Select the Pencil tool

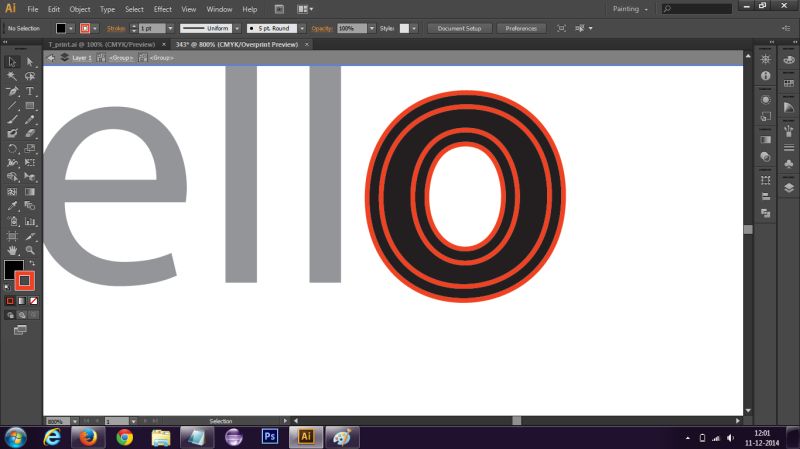click(x=30, y=120)
